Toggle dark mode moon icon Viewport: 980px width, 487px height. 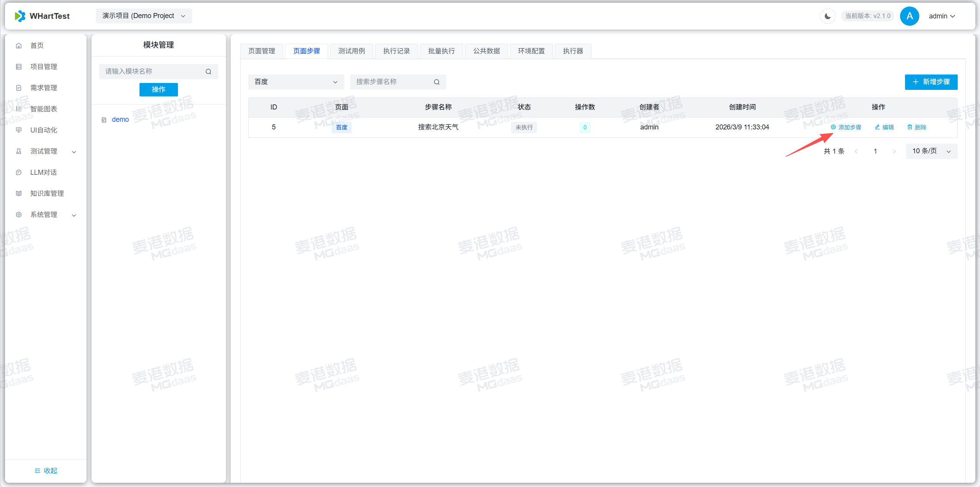(x=827, y=16)
